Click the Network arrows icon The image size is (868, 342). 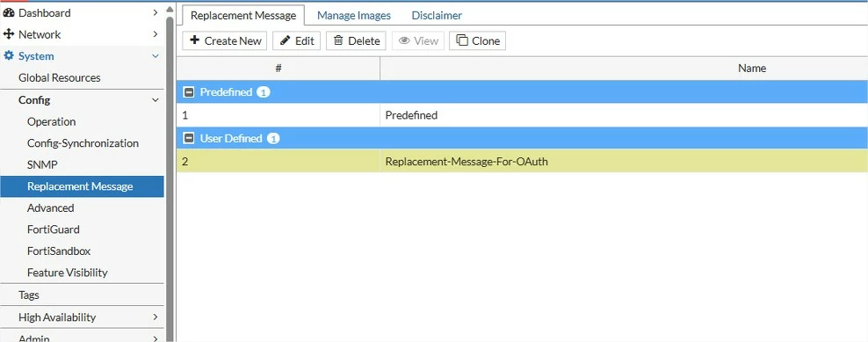pos(8,34)
